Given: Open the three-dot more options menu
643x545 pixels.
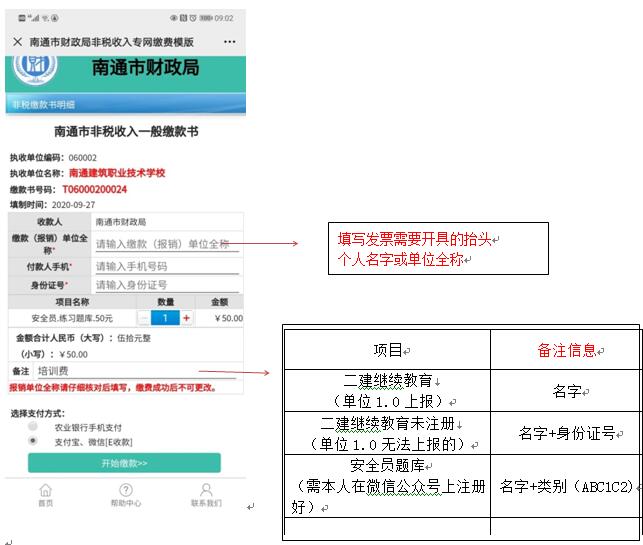Looking at the screenshot, I should [229, 42].
